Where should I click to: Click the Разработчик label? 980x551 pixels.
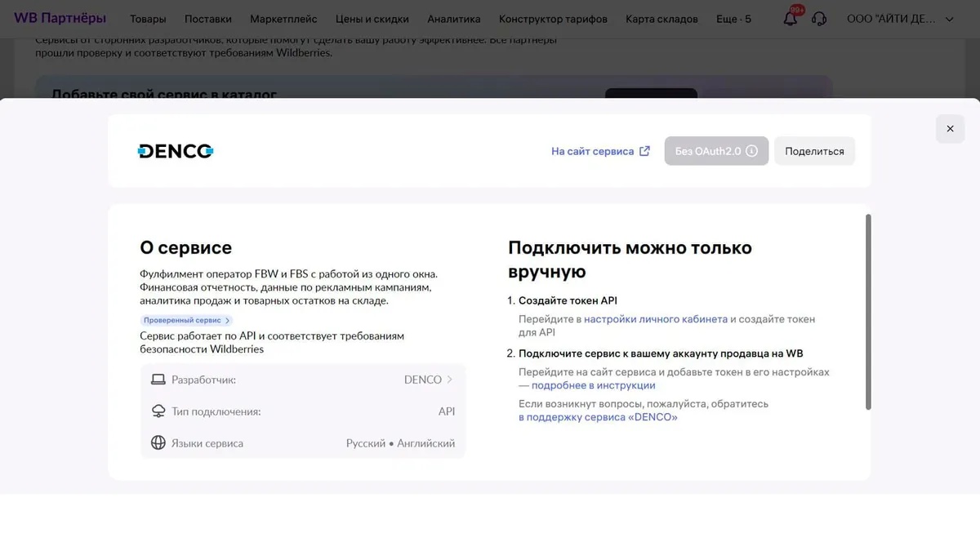click(203, 380)
